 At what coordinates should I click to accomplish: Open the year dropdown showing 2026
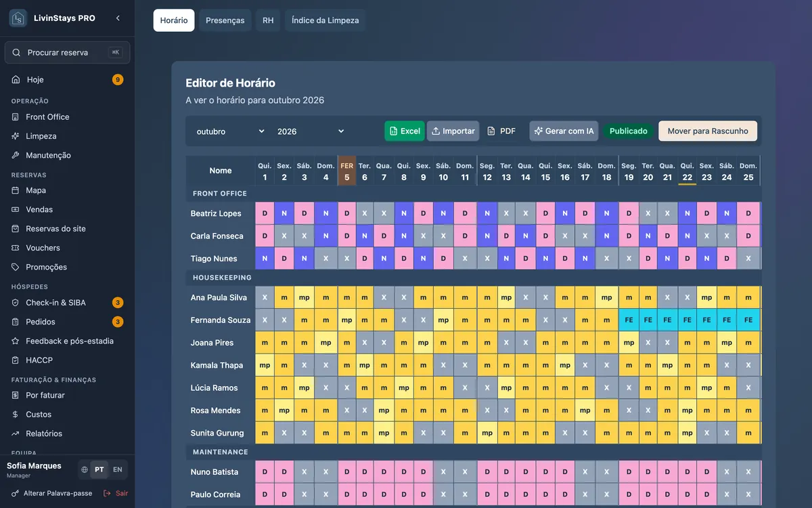[311, 131]
